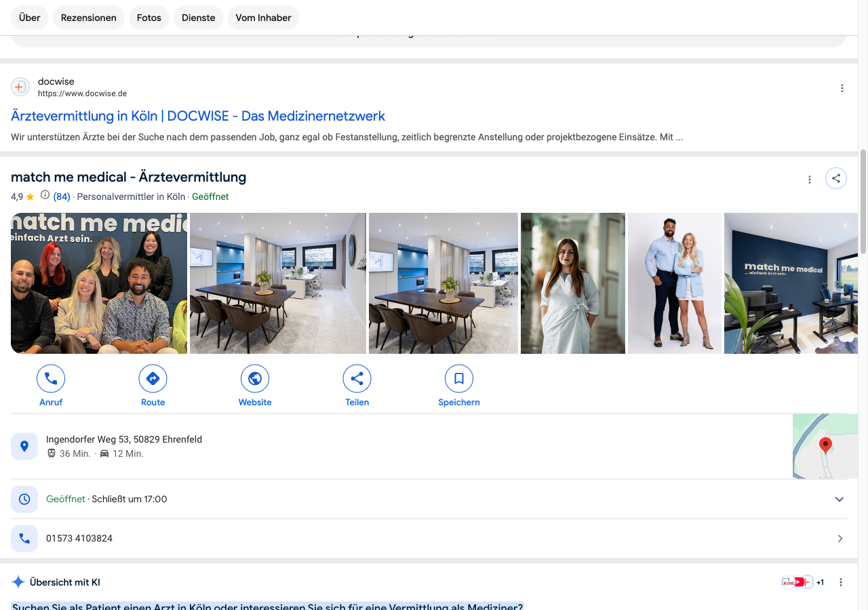Open phone number row arrow
Viewport: 868px width, 610px height.
tap(840, 538)
